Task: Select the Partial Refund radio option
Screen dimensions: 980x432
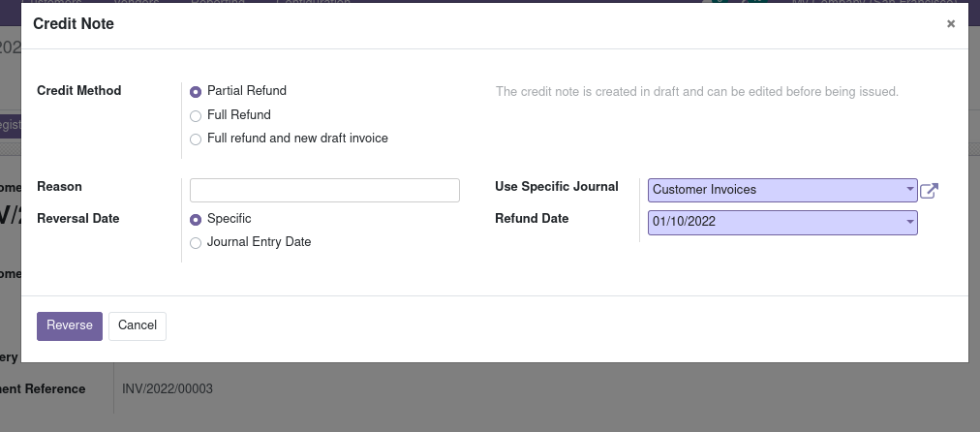Action: coord(196,92)
